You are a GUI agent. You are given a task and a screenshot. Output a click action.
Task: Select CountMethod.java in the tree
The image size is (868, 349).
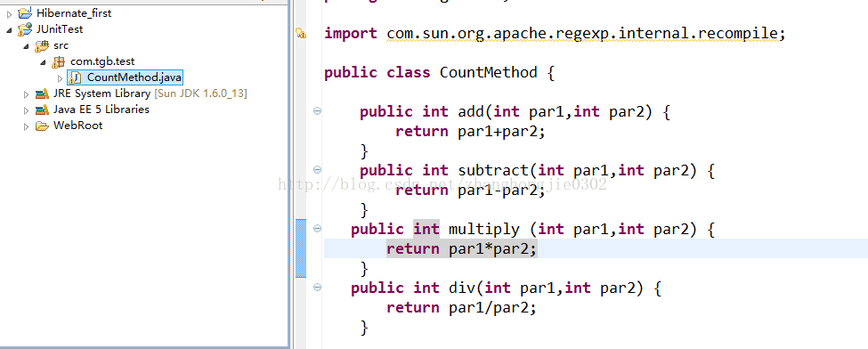[134, 77]
